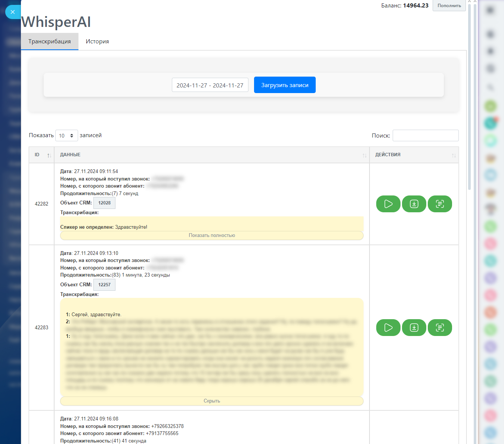Click the date 27.11.2024 09:16:08
Viewport: 504px width, 444px height.
pos(96,419)
